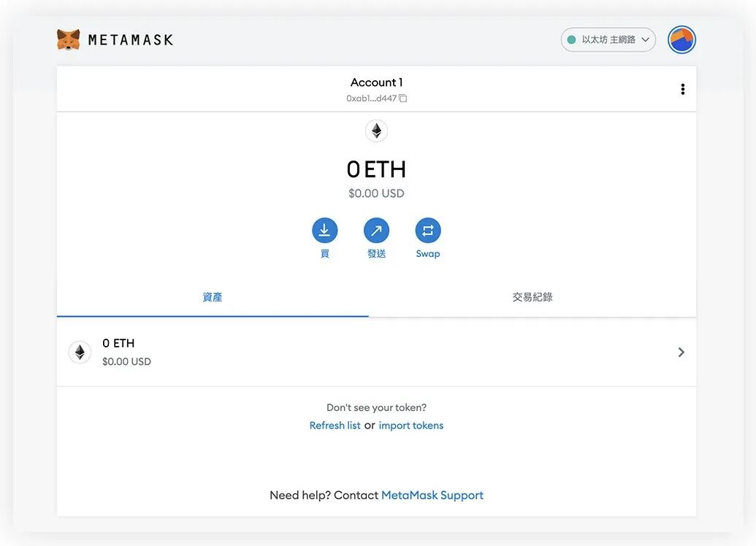Click the Swap round button
Screen dimensions: 756x546
427,231
